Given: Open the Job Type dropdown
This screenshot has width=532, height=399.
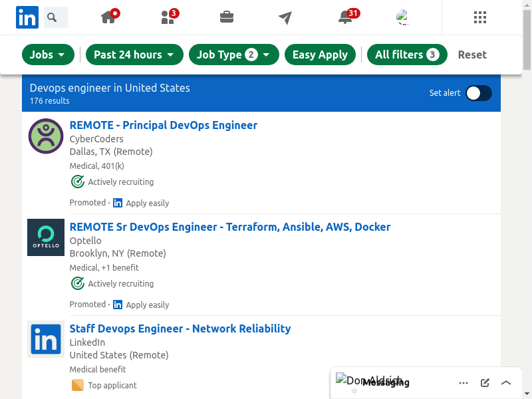Looking at the screenshot, I should 233,55.
